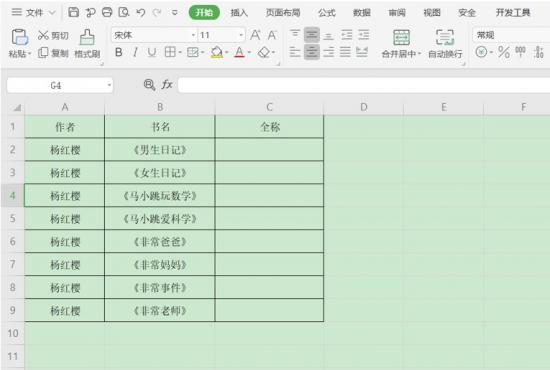Image resolution: width=550 pixels, height=370 pixels.
Task: Switch to the Insert (插入) tab
Action: pos(239,13)
